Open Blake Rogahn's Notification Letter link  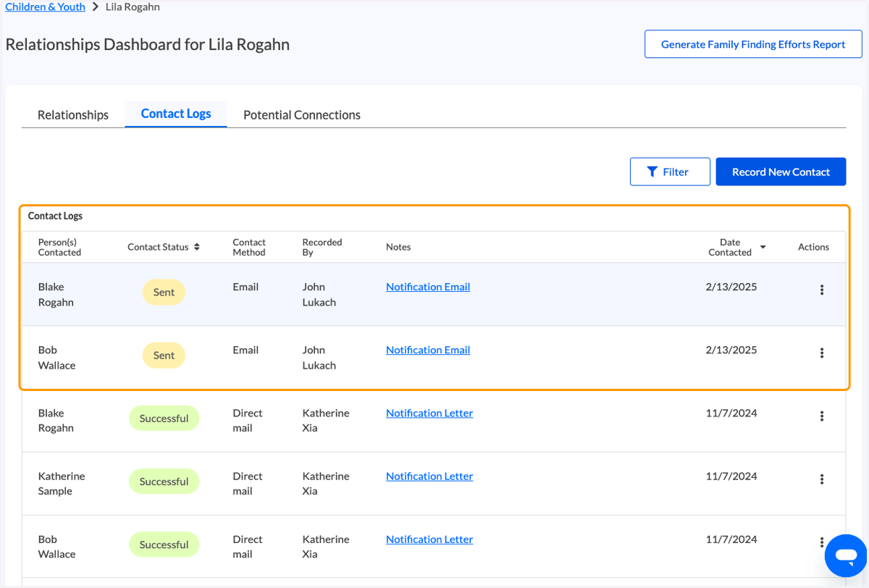coord(429,413)
